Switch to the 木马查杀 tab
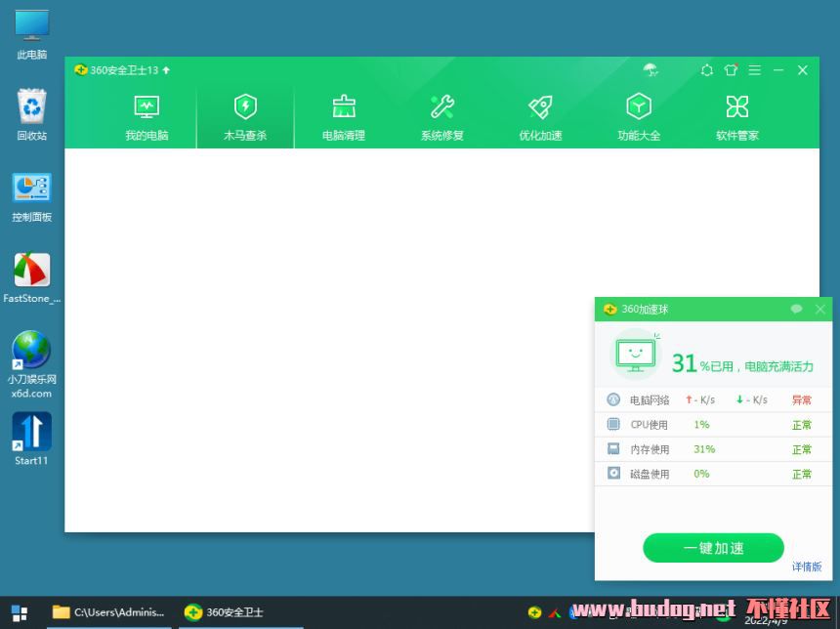 point(245,118)
